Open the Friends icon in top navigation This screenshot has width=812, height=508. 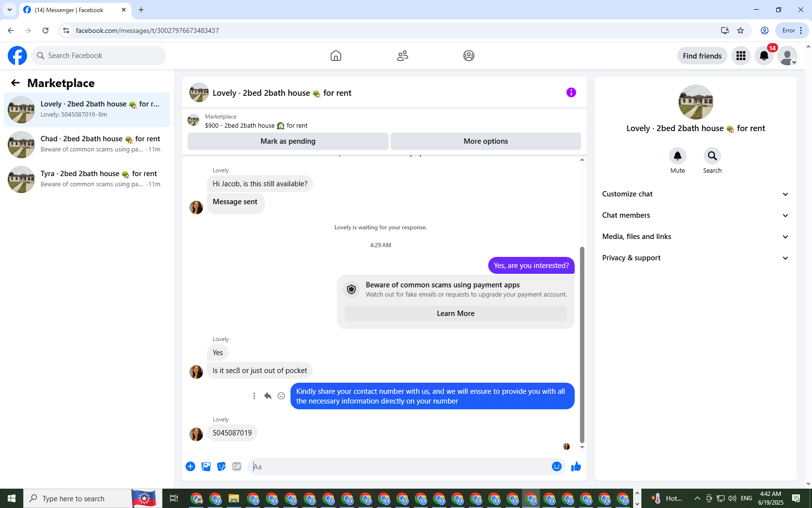tap(403, 56)
